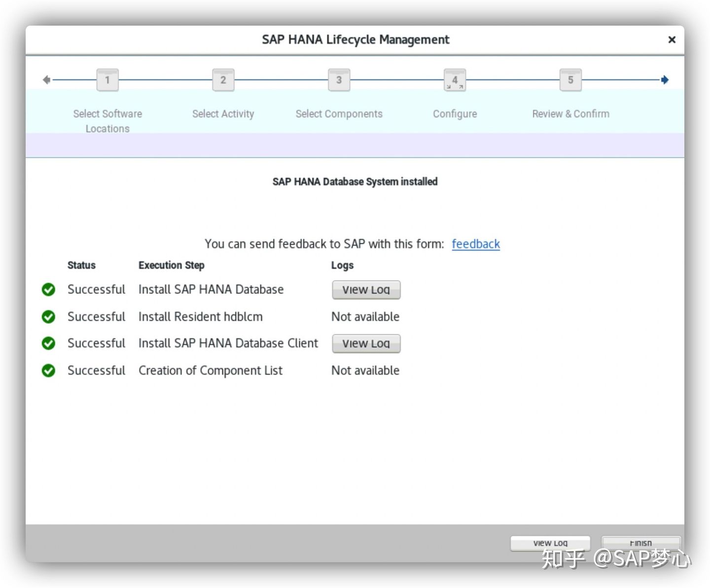The width and height of the screenshot is (710, 588).
Task: Select step 4 Configure marker
Action: pyautogui.click(x=455, y=80)
